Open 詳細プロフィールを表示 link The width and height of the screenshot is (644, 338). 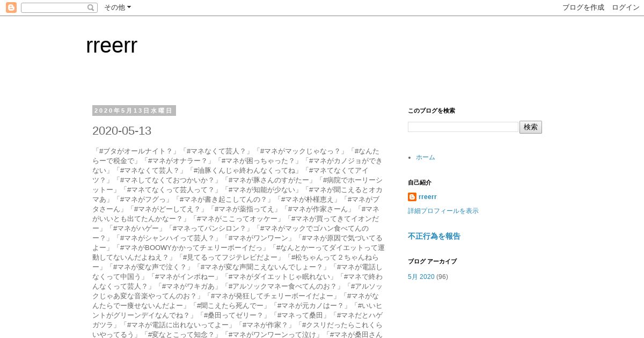[443, 211]
